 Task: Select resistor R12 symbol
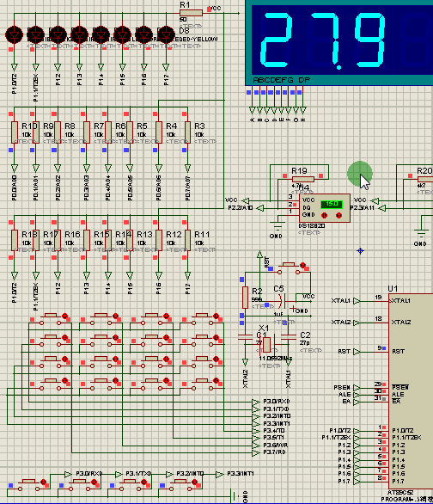click(159, 241)
